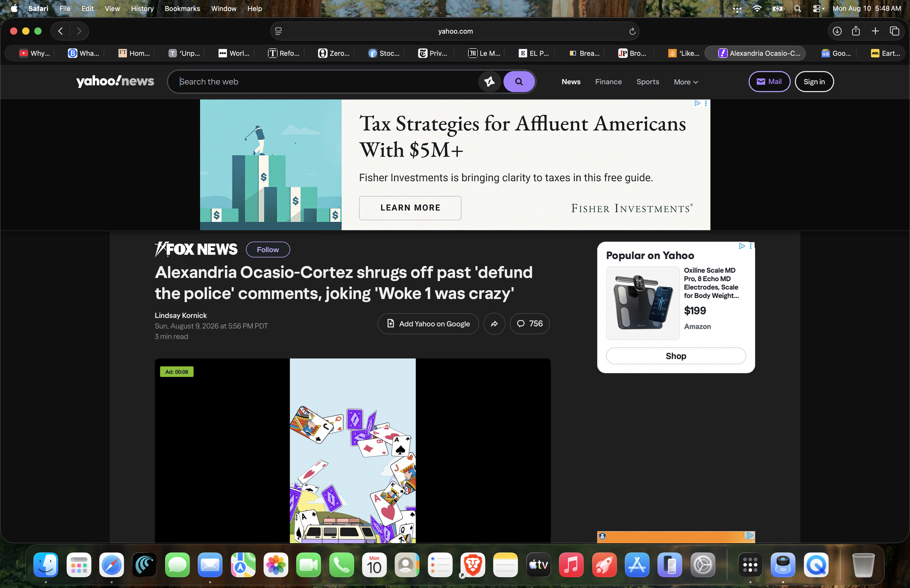Viewport: 910px width, 588px height.
Task: Open Messages from the Dock
Action: 177,565
